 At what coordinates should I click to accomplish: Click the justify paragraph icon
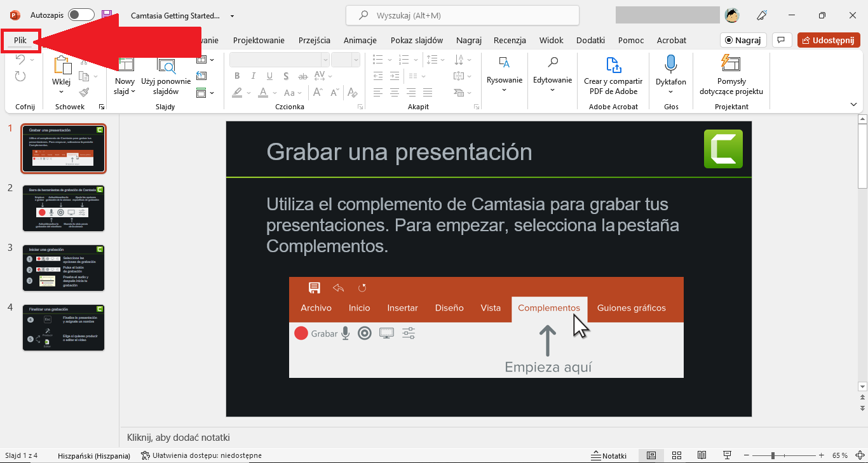tap(428, 93)
